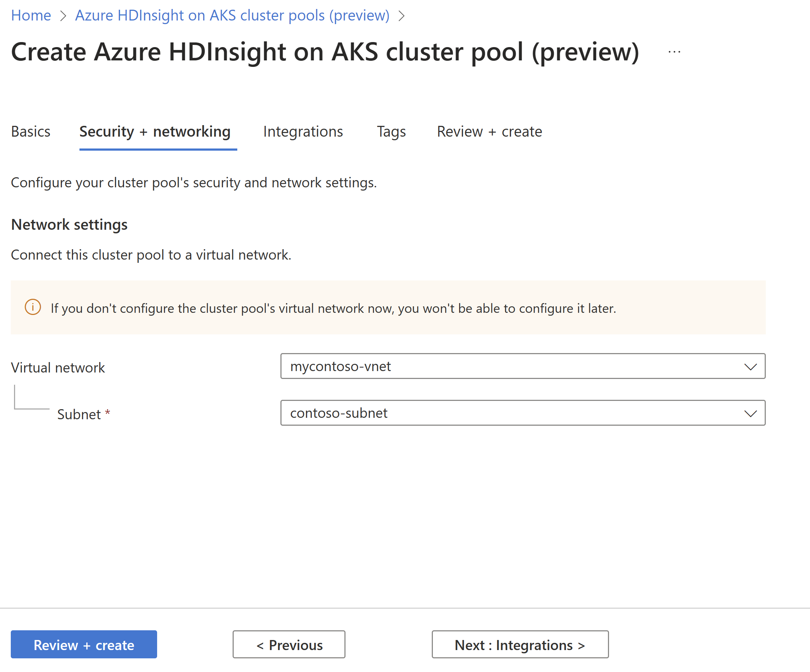Open the ellipsis more options menu

(674, 52)
